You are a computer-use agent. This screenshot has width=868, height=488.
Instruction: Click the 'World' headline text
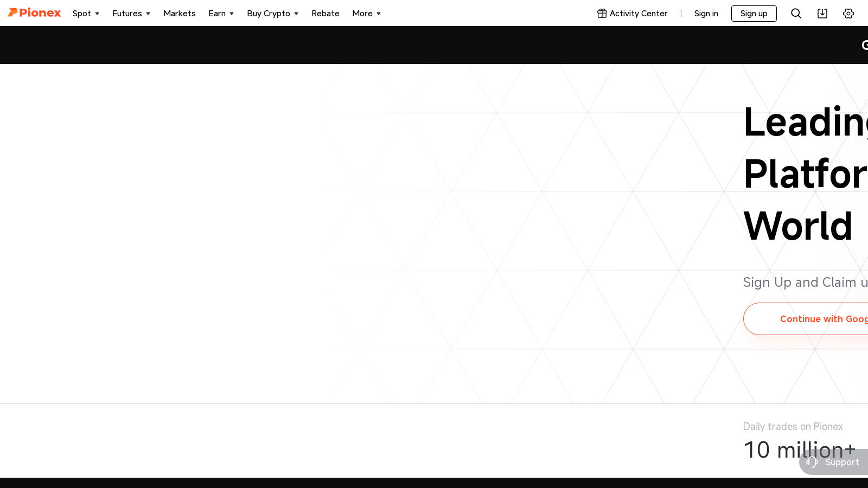(x=798, y=226)
